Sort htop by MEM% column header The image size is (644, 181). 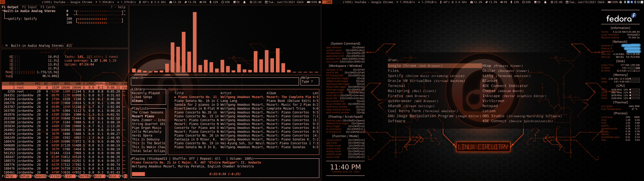100,84
